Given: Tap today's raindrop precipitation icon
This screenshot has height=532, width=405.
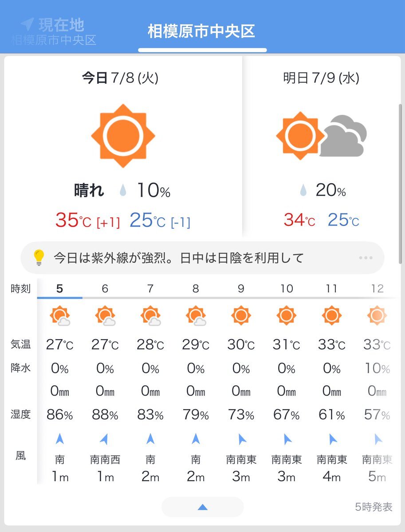Looking at the screenshot, I should click(x=123, y=191).
